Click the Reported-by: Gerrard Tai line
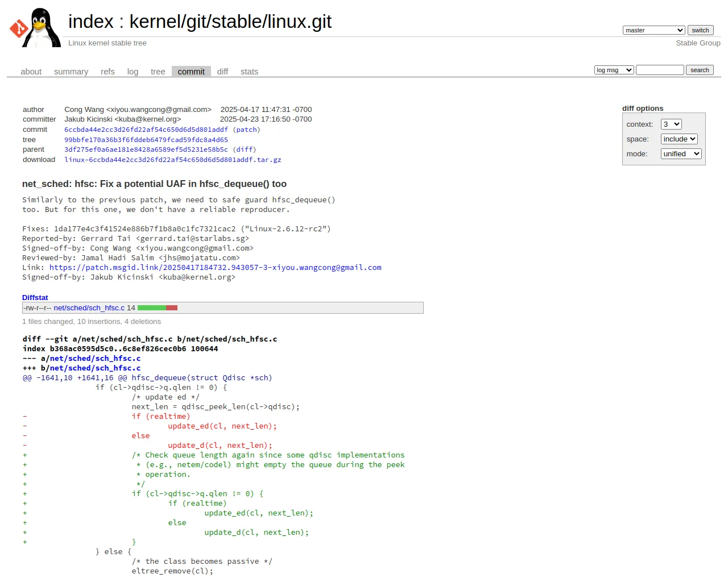The height and width of the screenshot is (582, 728). (135, 239)
